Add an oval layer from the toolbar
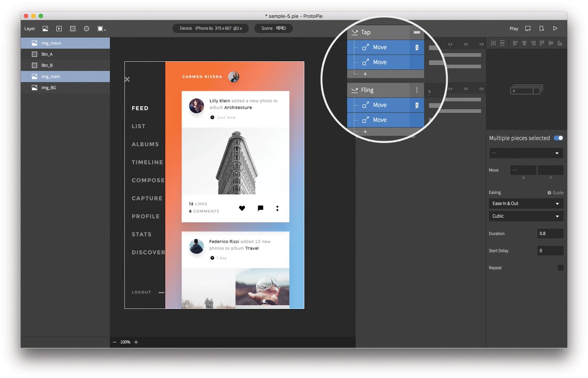Screen dimensions: 588x378 point(86,29)
